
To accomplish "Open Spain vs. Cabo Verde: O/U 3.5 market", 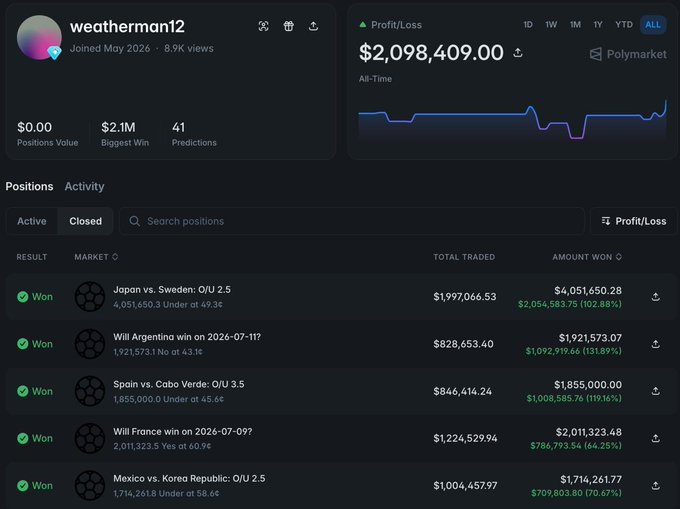I will pyautogui.click(x=179, y=384).
